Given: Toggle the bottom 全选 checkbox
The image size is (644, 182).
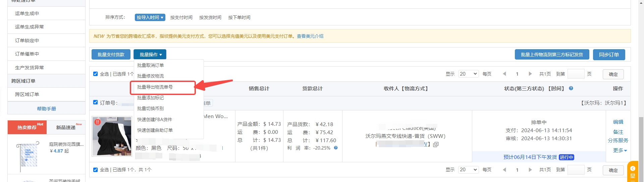Looking at the screenshot, I should tap(96, 170).
